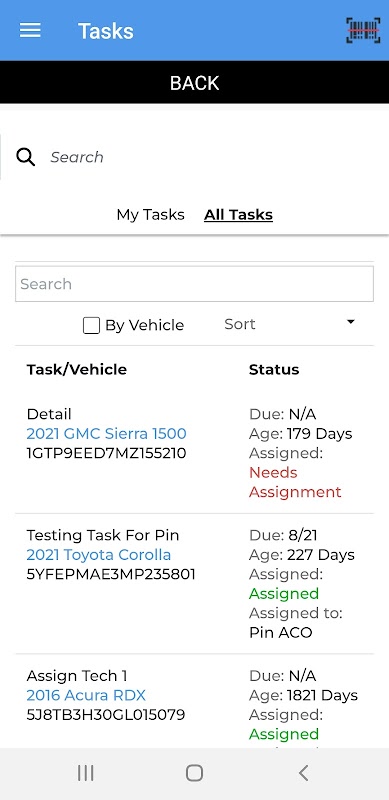Tap the Android recent apps icon
Viewport: 389px width, 800px height.
[86, 773]
